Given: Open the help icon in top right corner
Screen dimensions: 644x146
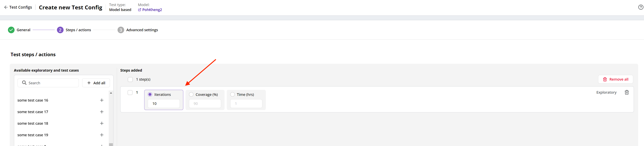Looking at the screenshot, I should point(640,7).
